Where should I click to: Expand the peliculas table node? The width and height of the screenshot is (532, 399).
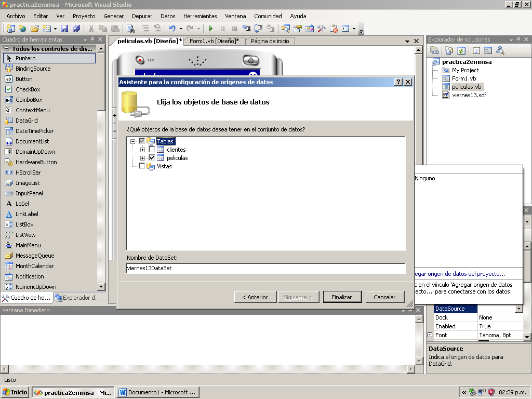tap(142, 158)
